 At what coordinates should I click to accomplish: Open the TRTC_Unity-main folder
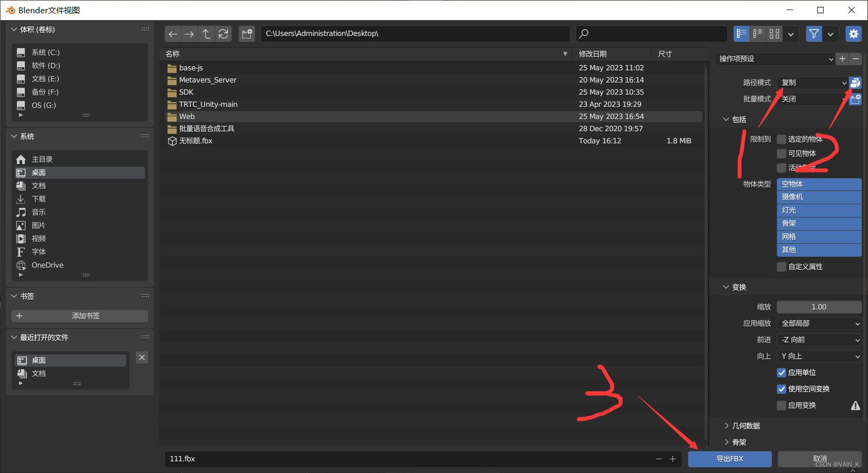tap(433, 104)
